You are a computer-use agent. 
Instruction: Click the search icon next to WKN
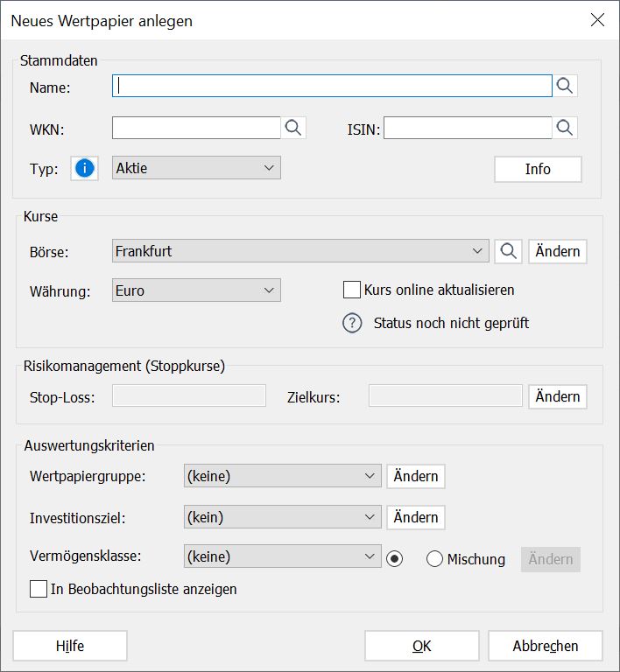pyautogui.click(x=293, y=128)
